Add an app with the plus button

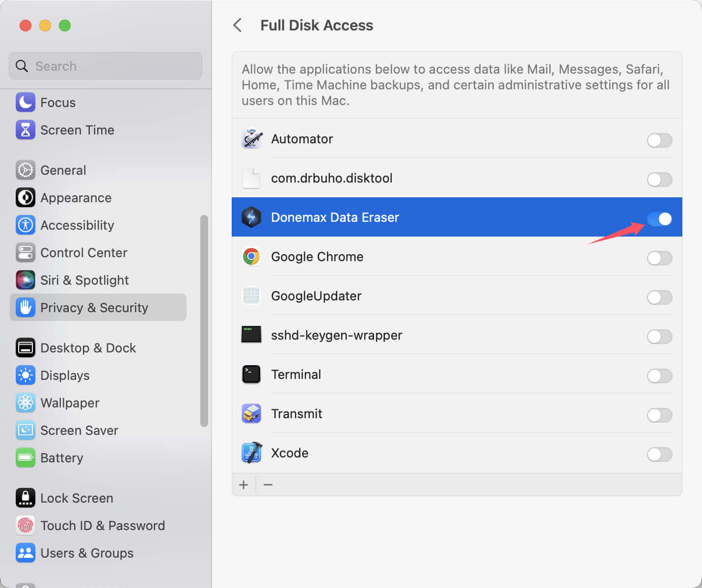click(x=243, y=485)
